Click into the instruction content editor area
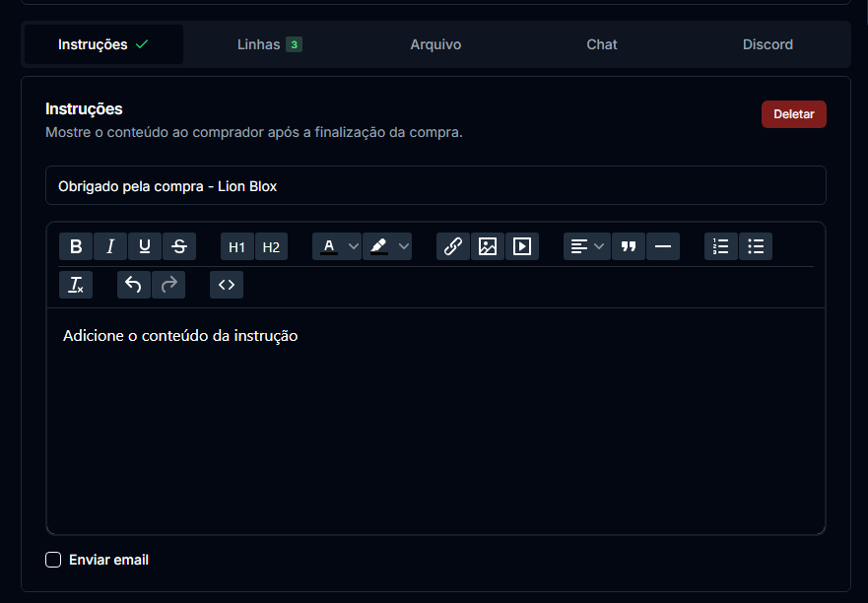Screen dimensions: 868x603 435,421
